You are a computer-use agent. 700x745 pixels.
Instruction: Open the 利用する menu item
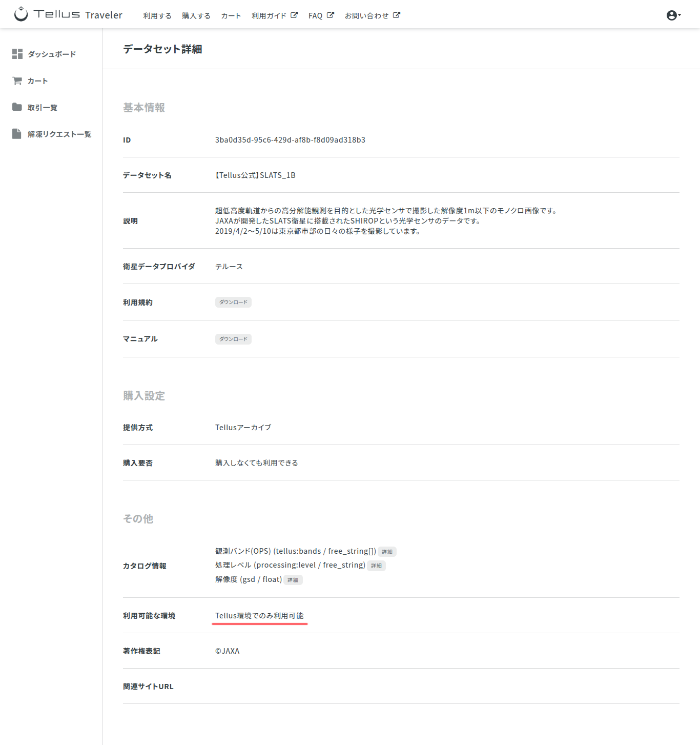click(157, 16)
